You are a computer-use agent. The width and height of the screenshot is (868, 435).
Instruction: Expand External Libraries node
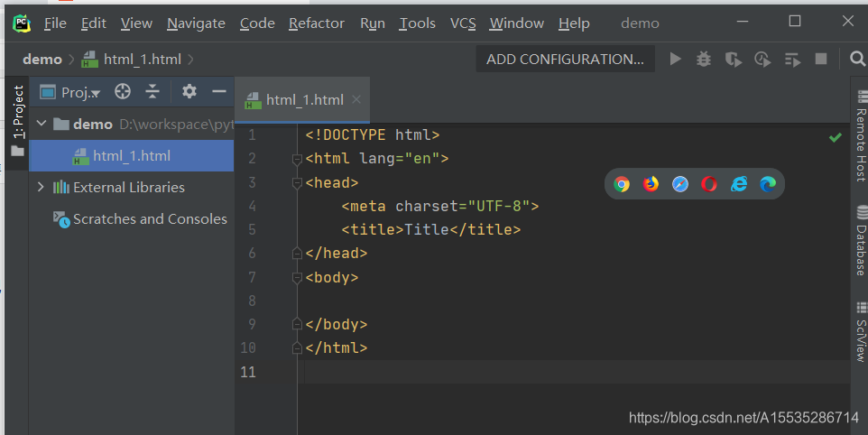41,187
